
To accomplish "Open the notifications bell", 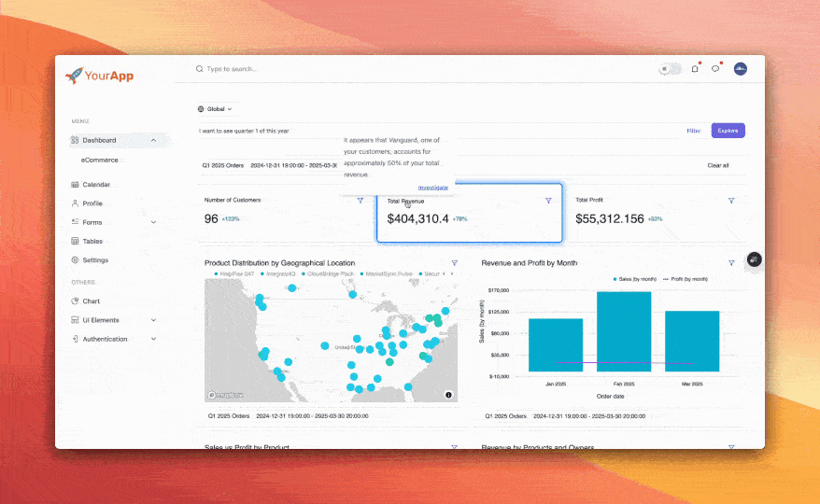I will (695, 68).
